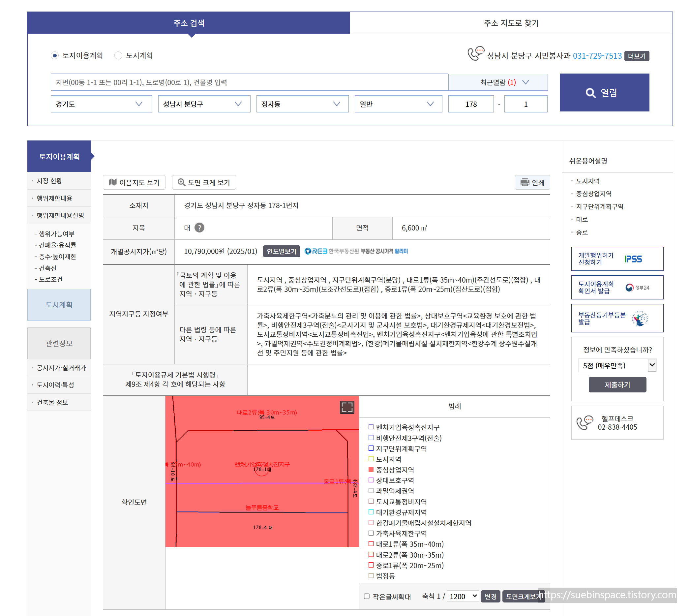Open the 행위제한내용 sidebar menu item
This screenshot has width=690, height=616.
coord(54,198)
